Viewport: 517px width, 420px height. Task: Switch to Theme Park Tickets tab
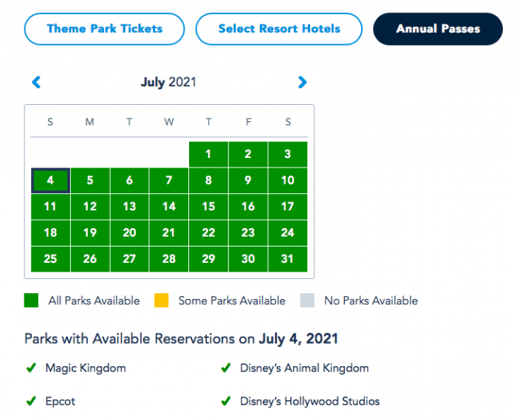104,29
